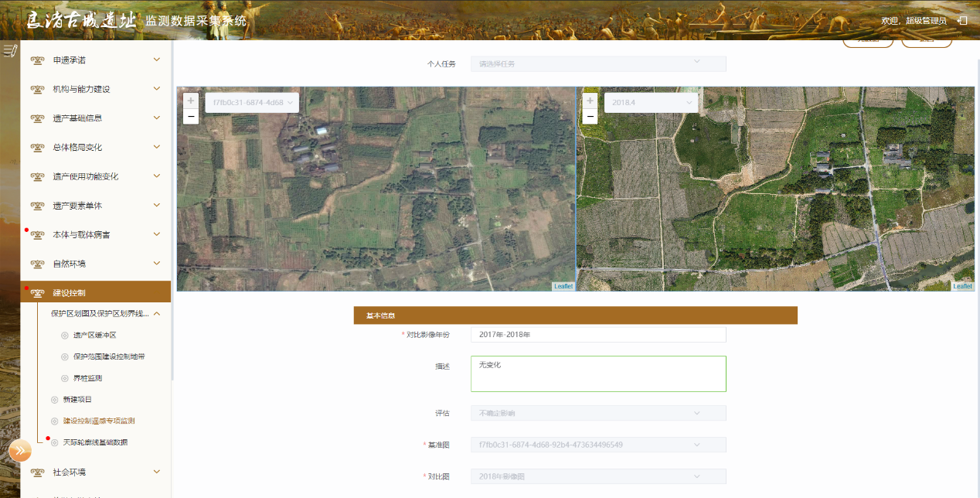This screenshot has width=980, height=498.
Task: Open the 基准图 dropdown
Action: coord(598,445)
